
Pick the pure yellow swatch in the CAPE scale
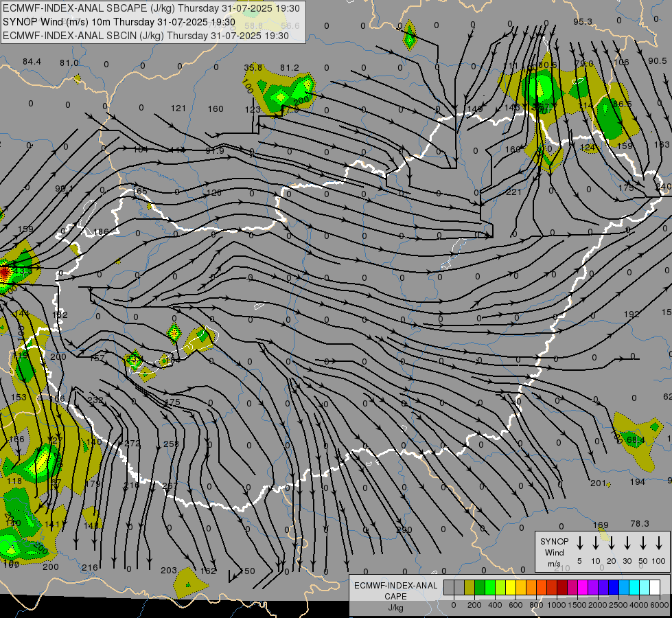click(511, 588)
